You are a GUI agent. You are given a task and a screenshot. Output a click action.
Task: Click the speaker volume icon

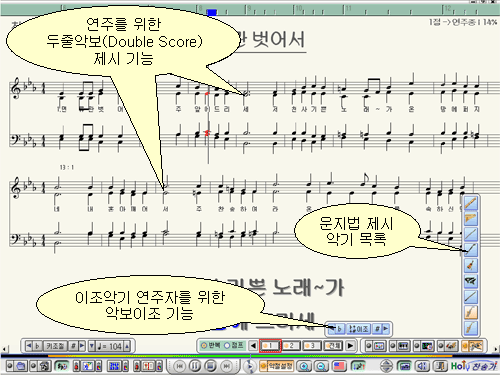tap(422, 366)
